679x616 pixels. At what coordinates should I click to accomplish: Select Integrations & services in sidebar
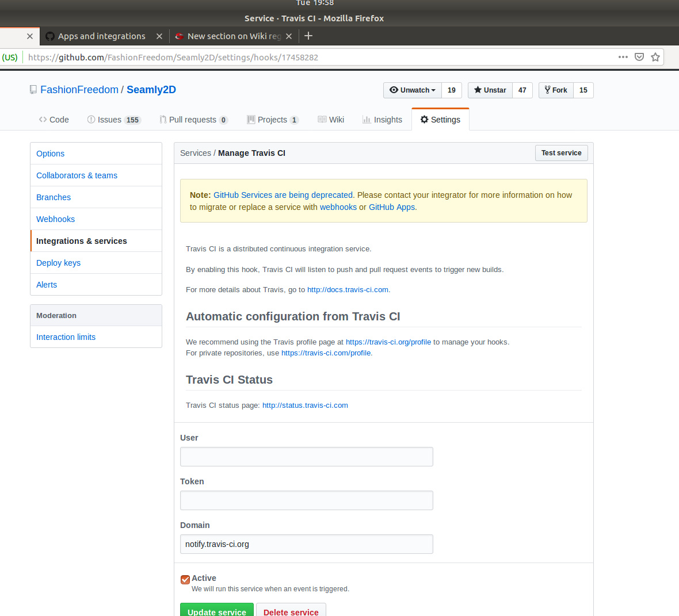pyautogui.click(x=96, y=241)
